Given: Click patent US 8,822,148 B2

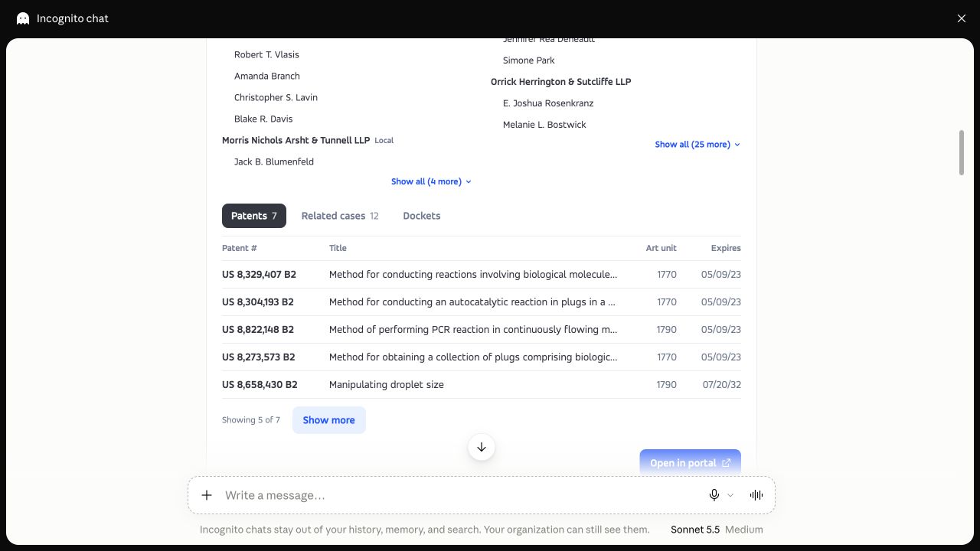Looking at the screenshot, I should click(258, 329).
